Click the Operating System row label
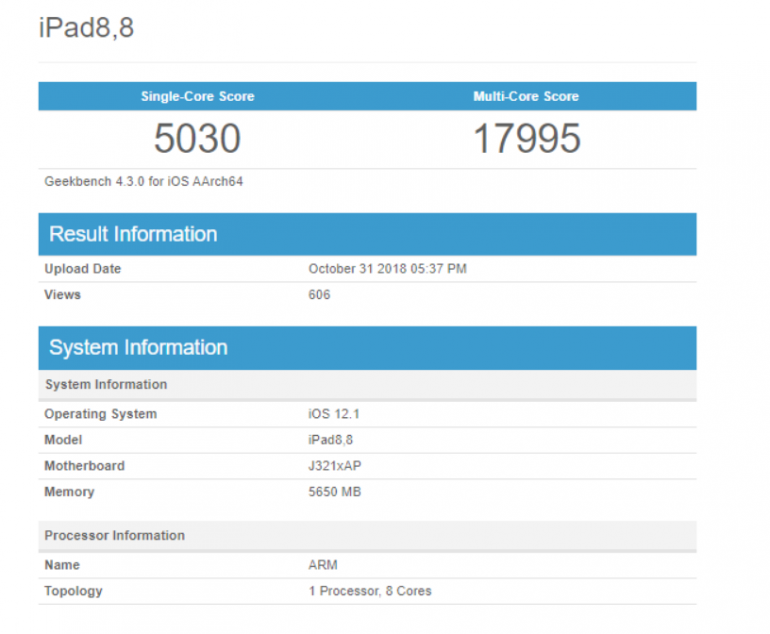This screenshot has width=770, height=634. [x=100, y=414]
